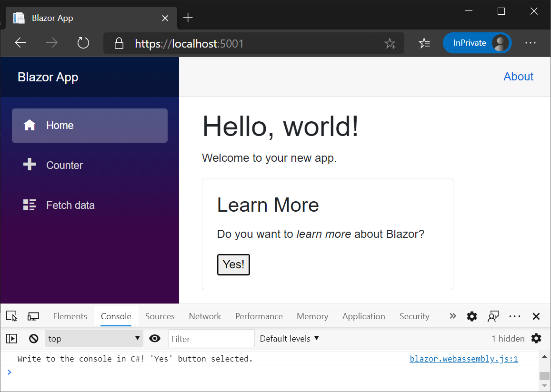The width and height of the screenshot is (551, 392).
Task: Create a live expression with the eye icon
Action: [x=155, y=338]
